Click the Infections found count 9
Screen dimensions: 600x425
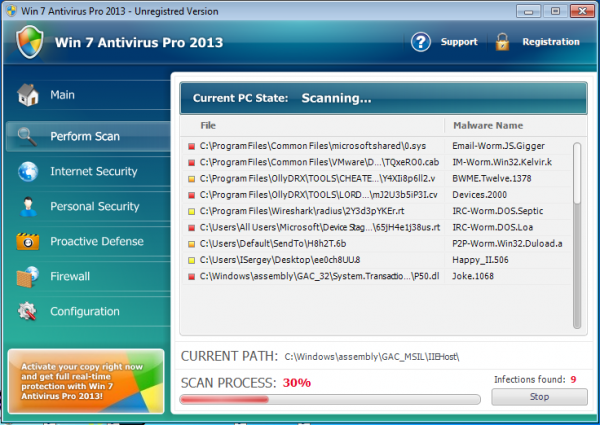tap(573, 379)
